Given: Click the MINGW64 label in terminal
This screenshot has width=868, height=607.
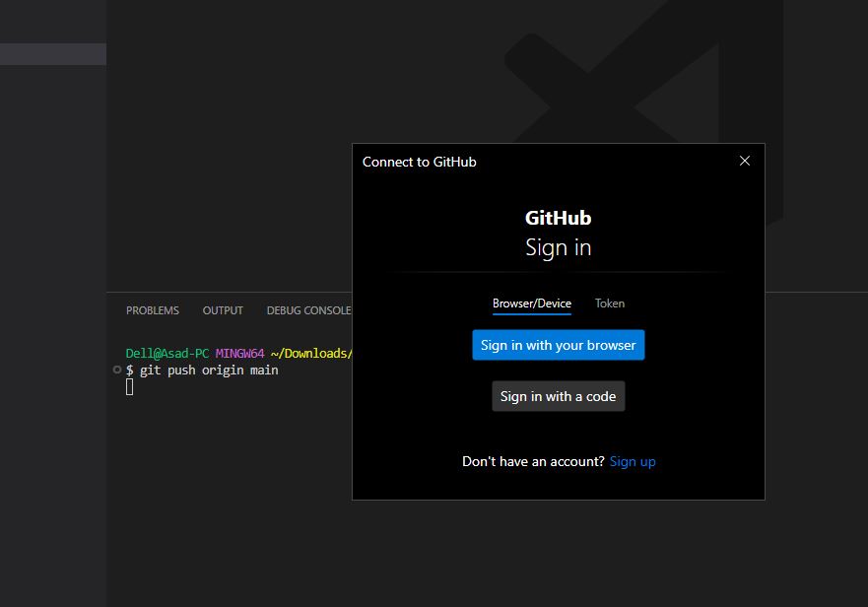Looking at the screenshot, I should (x=239, y=354).
